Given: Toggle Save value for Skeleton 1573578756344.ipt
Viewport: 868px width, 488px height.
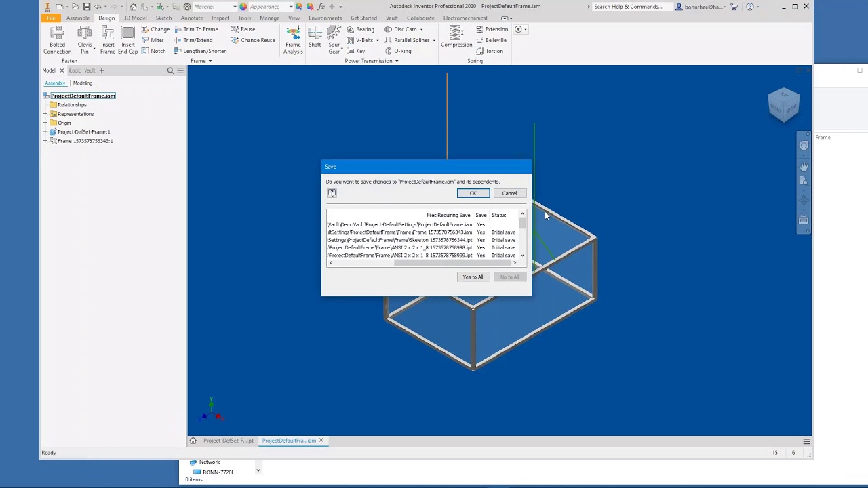Looking at the screenshot, I should click(x=481, y=240).
